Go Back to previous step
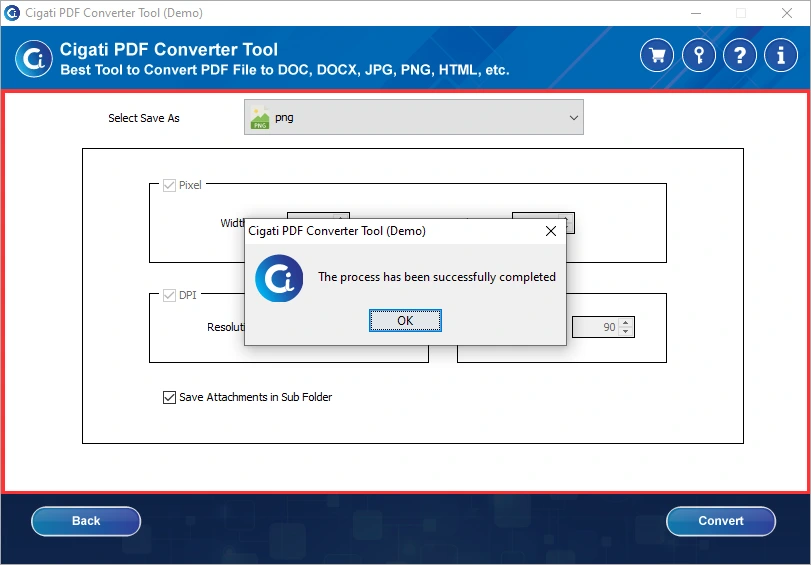This screenshot has height=565, width=811. tap(86, 521)
